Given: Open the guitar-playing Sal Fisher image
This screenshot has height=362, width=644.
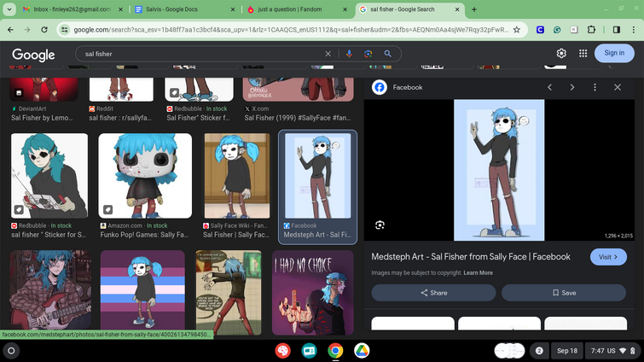Looking at the screenshot, I should 51,290.
